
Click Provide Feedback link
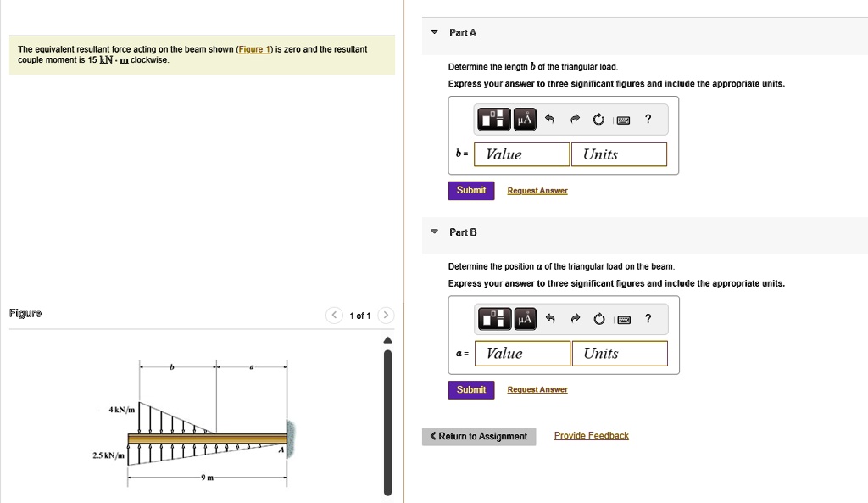(x=591, y=435)
